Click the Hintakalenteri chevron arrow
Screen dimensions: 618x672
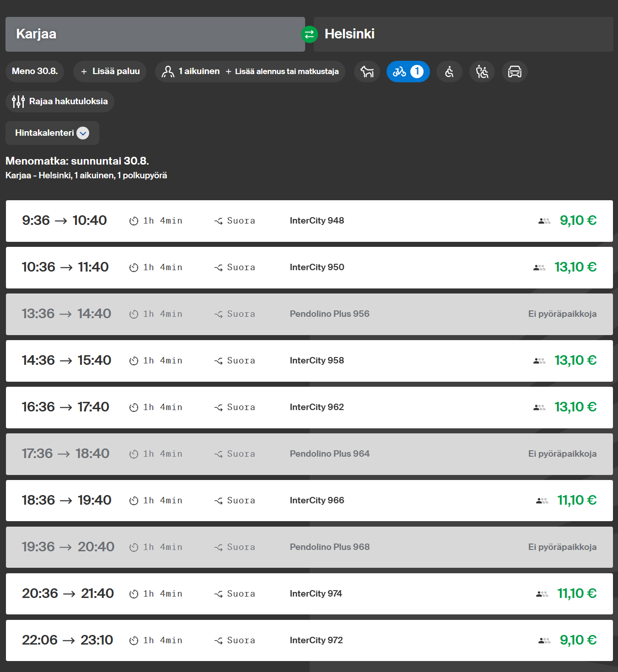[x=83, y=133]
